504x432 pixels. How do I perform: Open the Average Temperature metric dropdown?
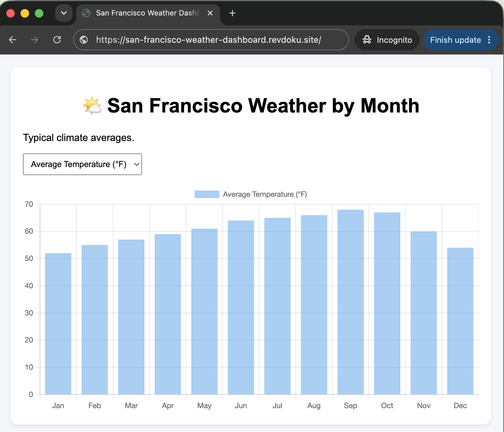pos(82,164)
